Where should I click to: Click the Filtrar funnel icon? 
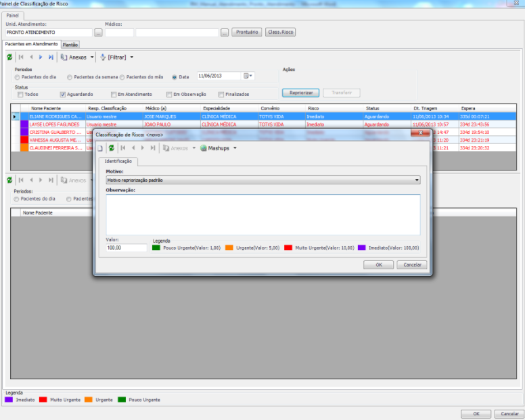(x=103, y=57)
